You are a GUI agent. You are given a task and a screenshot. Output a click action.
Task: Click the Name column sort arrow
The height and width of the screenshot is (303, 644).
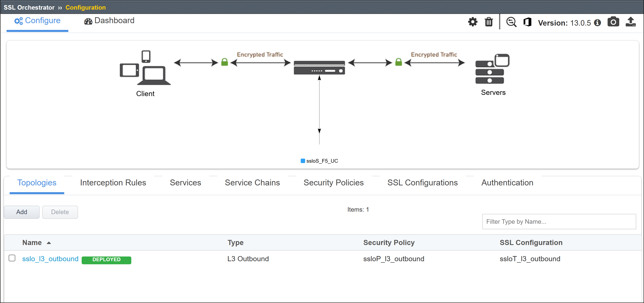click(49, 243)
